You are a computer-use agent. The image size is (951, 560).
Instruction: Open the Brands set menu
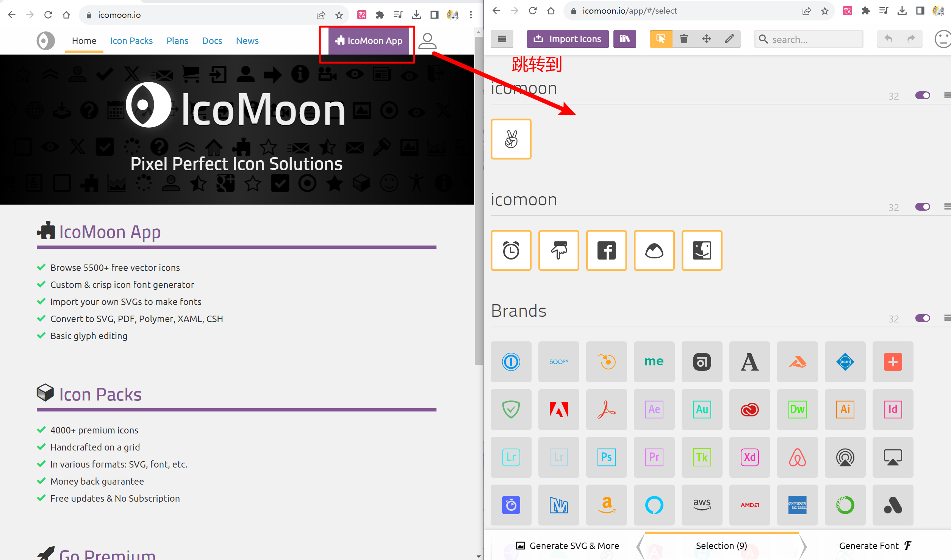[947, 318]
